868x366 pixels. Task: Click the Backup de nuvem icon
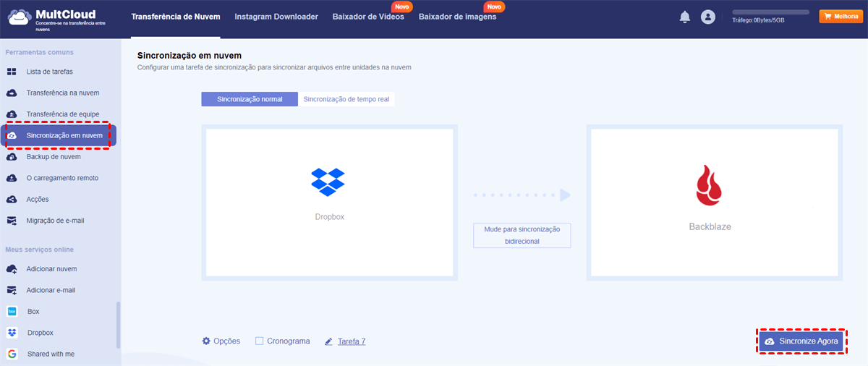(x=12, y=157)
